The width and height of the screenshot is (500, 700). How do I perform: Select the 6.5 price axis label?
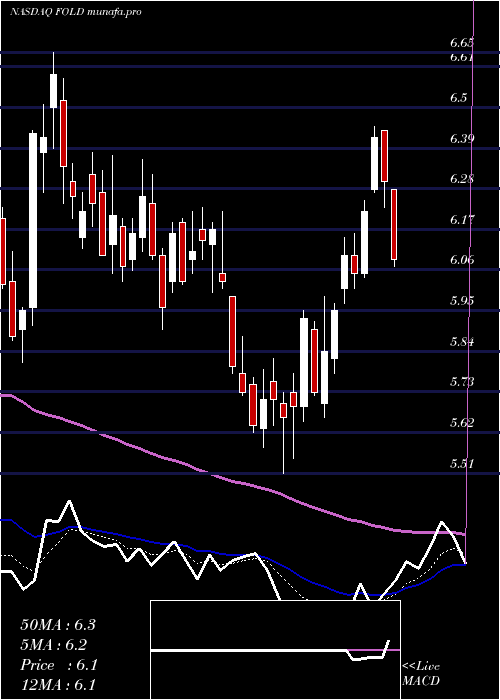coord(458,98)
